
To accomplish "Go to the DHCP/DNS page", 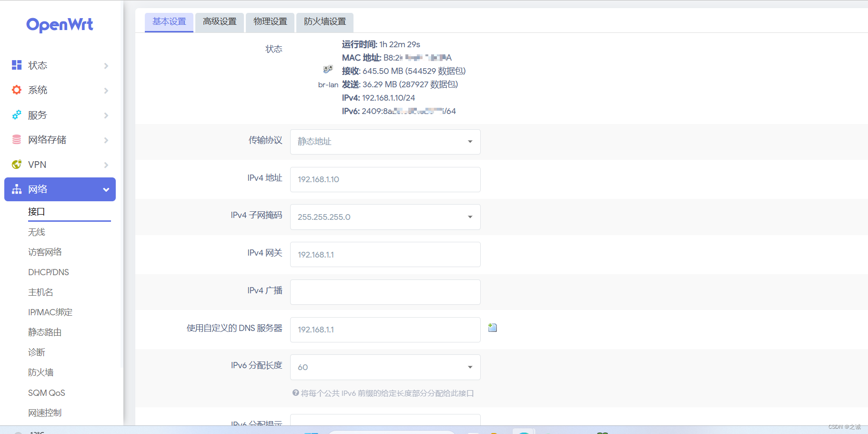I will [x=49, y=272].
